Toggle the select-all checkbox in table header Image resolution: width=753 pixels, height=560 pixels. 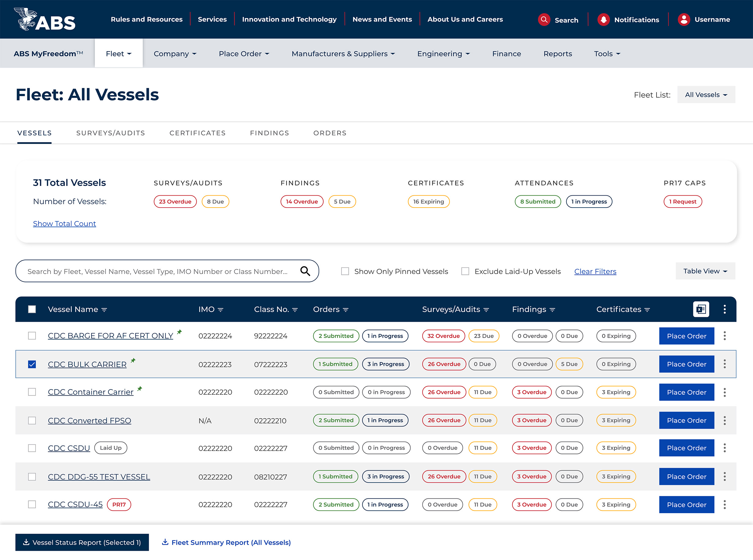point(32,309)
